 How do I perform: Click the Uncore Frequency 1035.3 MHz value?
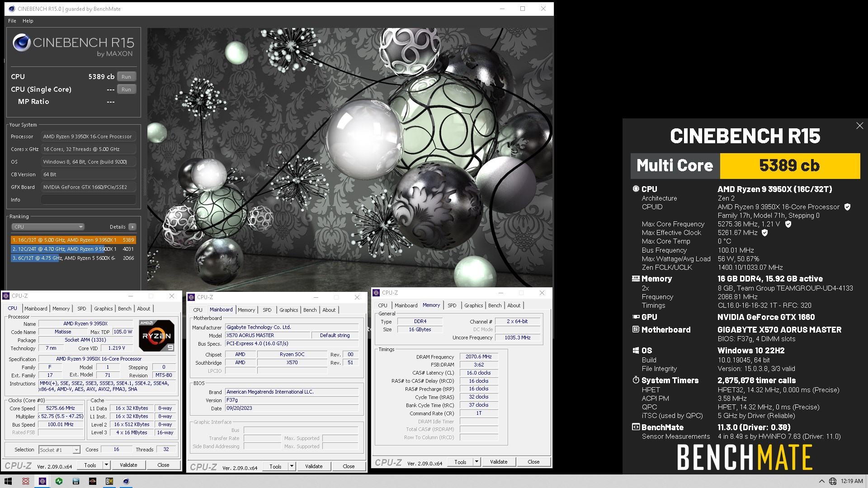click(518, 338)
